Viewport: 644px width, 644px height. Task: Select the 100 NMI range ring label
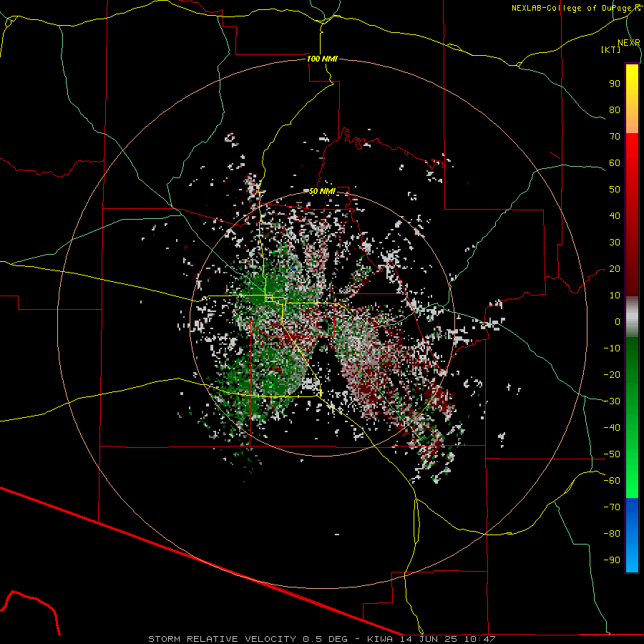pos(322,59)
